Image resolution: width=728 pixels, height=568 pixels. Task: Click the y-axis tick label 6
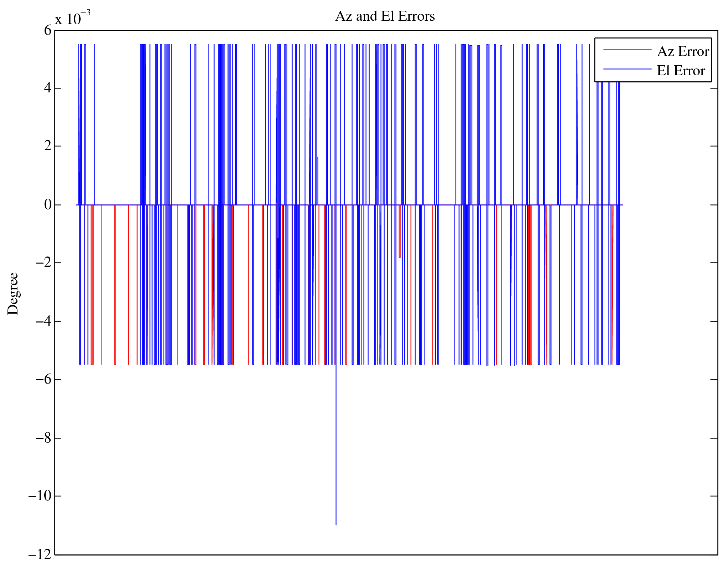48,30
